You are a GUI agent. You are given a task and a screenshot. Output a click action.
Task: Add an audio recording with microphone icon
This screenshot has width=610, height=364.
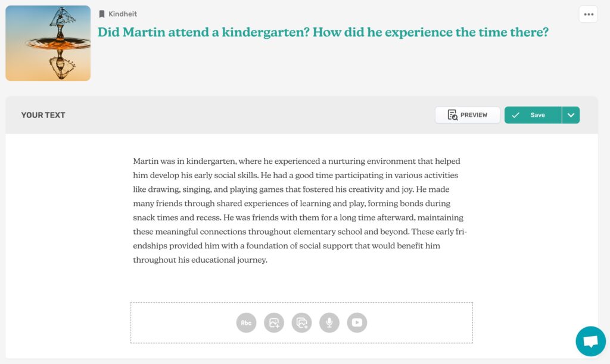tap(329, 323)
